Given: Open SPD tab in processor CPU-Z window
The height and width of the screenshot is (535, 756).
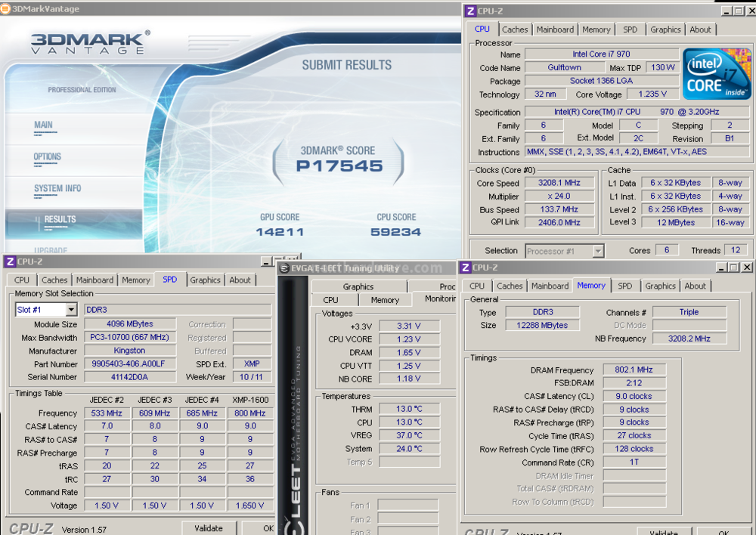Looking at the screenshot, I should [630, 29].
